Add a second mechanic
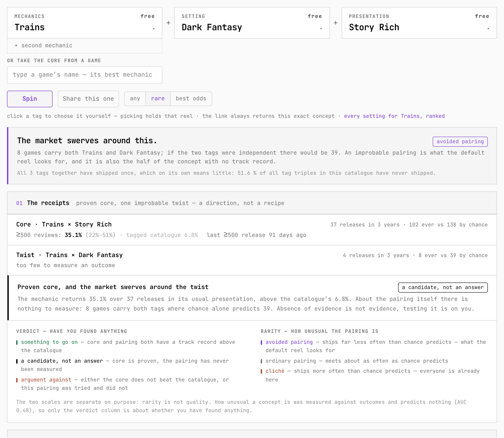This screenshot has width=504, height=438. pos(84,46)
